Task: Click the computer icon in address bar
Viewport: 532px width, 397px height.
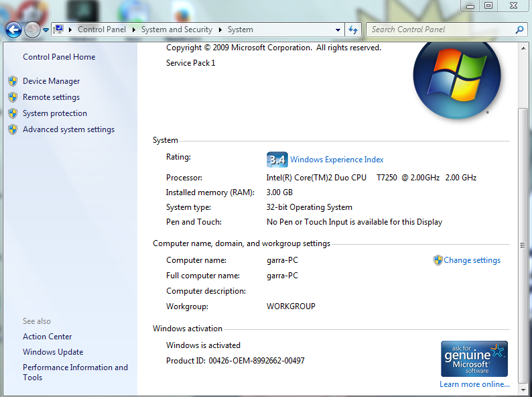Action: (59, 30)
